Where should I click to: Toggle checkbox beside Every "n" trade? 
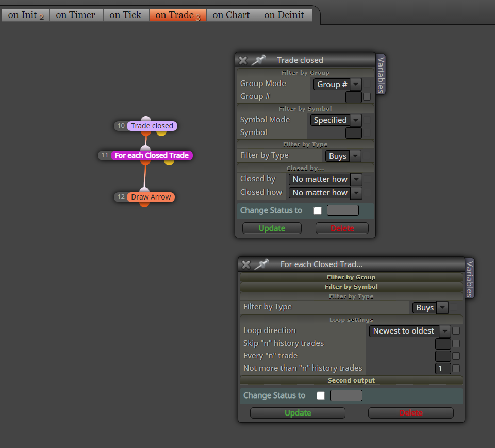point(456,356)
